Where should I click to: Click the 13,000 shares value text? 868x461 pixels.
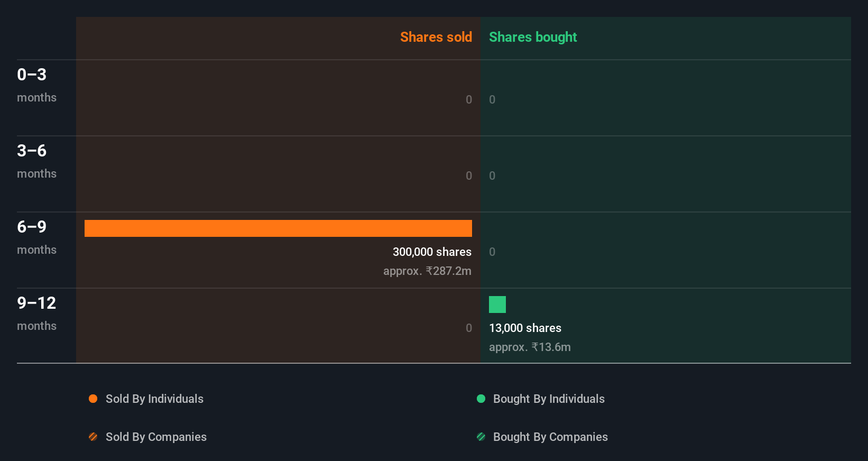(525, 328)
